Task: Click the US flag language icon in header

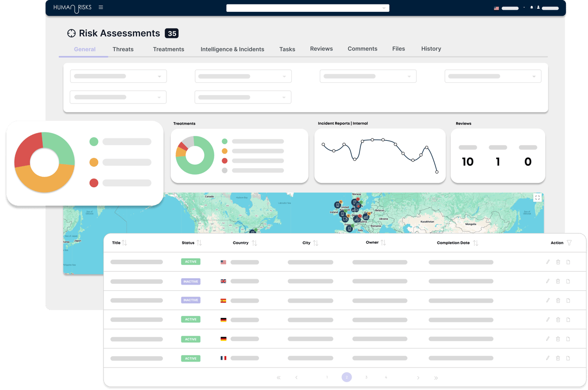Action: 496,8
